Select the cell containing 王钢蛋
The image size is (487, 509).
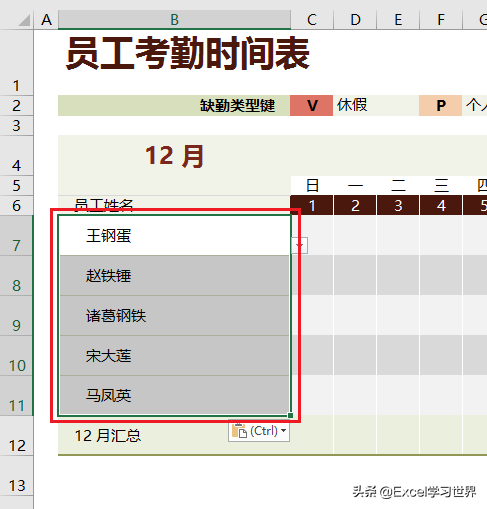174,236
